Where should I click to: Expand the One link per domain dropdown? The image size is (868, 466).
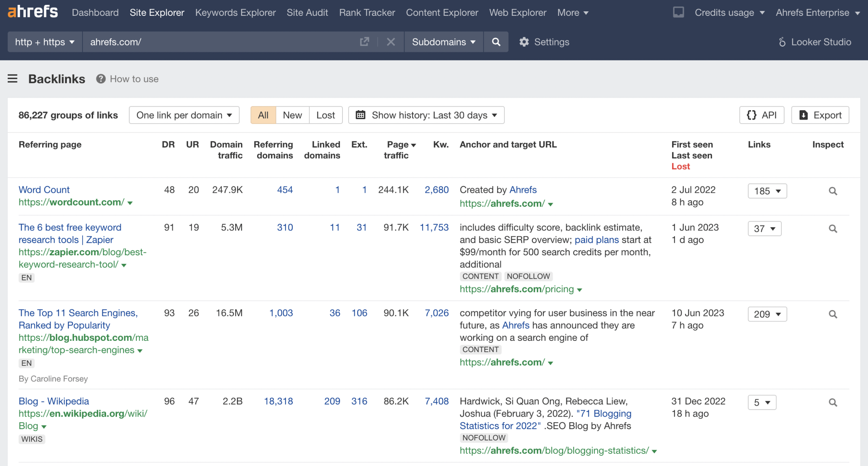[x=184, y=115]
